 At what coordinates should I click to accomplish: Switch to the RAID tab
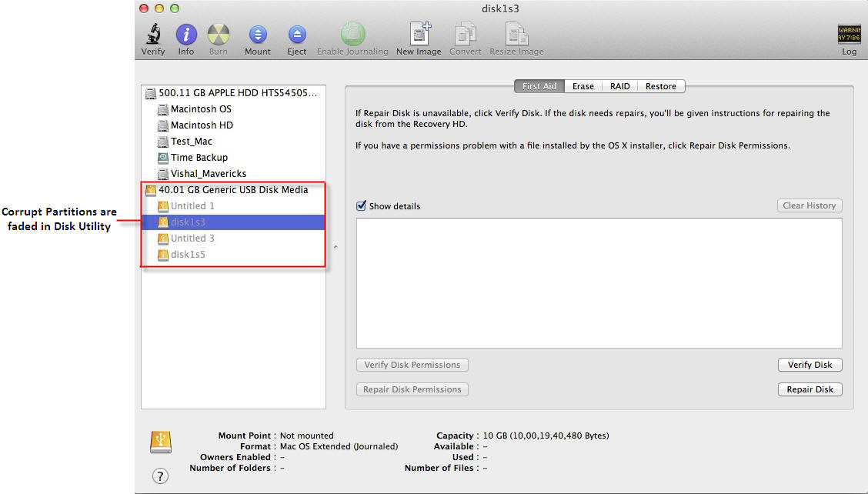620,86
